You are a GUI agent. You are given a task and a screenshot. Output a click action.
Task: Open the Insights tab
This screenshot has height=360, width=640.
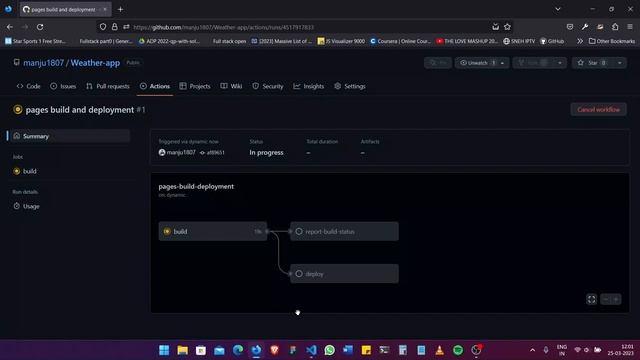click(x=309, y=86)
